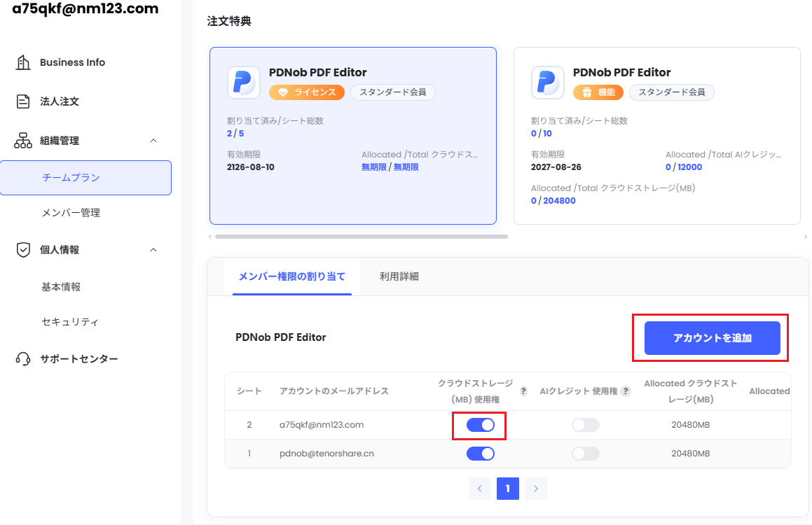Click 20480MB cell in a75qkf@nm123.com row
The width and height of the screenshot is (812, 525).
(x=690, y=425)
